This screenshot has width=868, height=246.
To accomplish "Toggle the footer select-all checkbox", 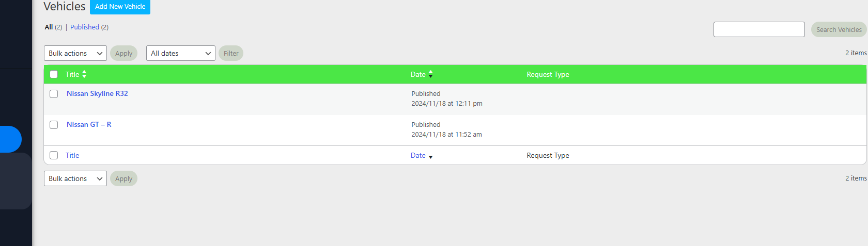I will coord(54,155).
